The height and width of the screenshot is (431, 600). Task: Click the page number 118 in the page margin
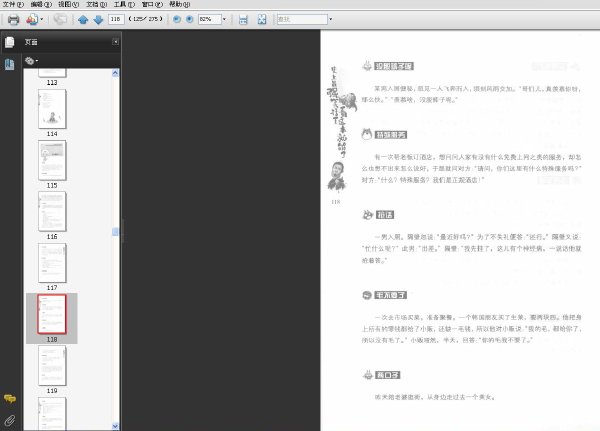click(336, 202)
